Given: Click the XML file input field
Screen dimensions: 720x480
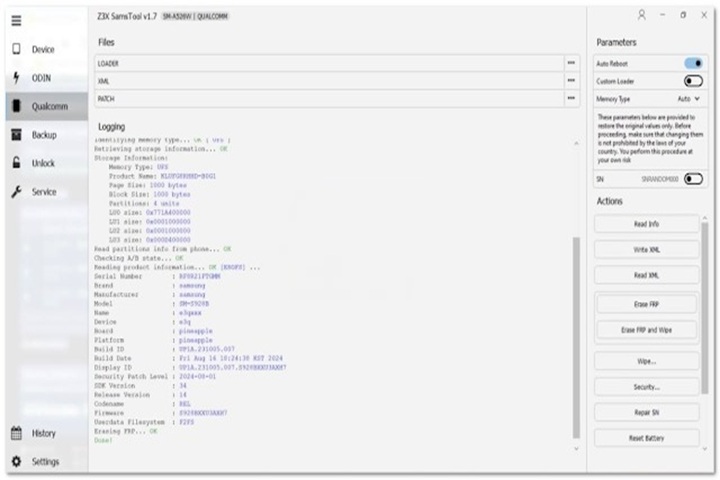Looking at the screenshot, I should click(328, 81).
